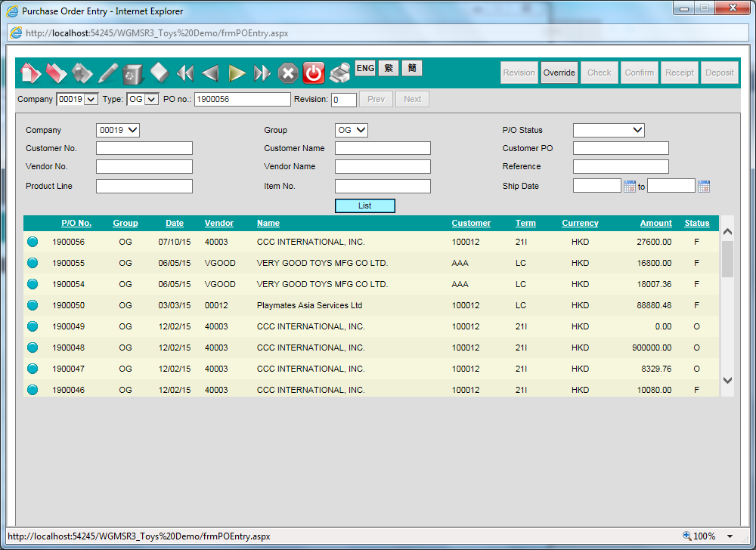Open the Internet Explorer zoom level menu arrow
Viewport: 756px width, 550px height.
730,536
